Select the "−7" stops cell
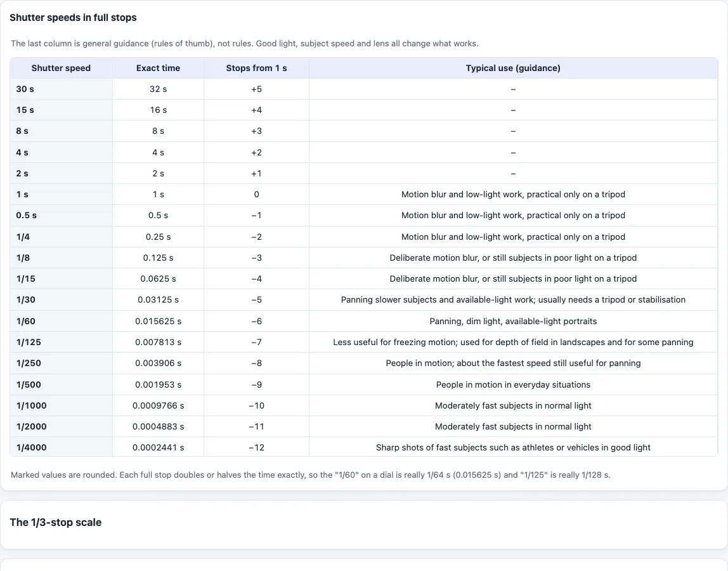 tap(256, 342)
